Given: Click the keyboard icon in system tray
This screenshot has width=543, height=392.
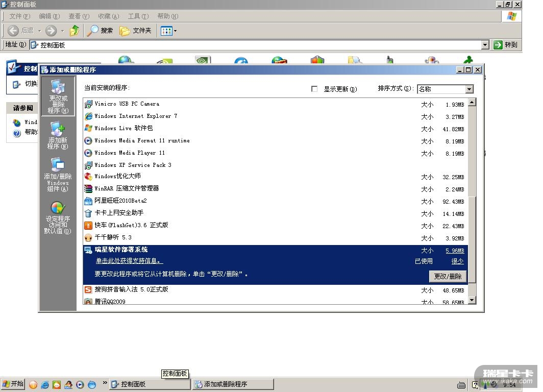Looking at the screenshot, I should point(461,385).
